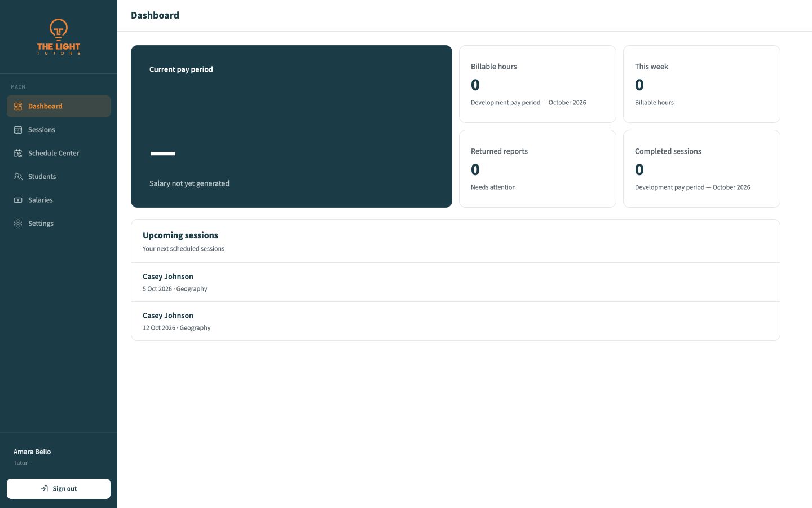Open Settings from the sidebar
812x508 pixels.
click(59, 224)
